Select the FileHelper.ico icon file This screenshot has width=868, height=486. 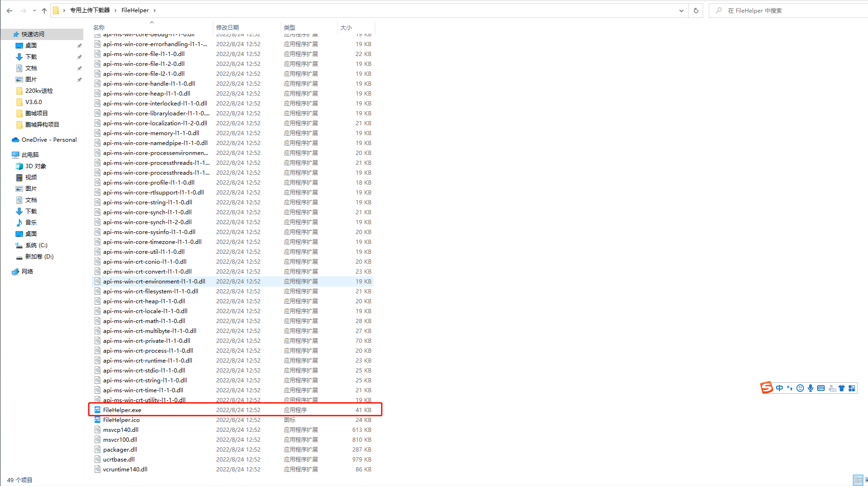tap(121, 420)
